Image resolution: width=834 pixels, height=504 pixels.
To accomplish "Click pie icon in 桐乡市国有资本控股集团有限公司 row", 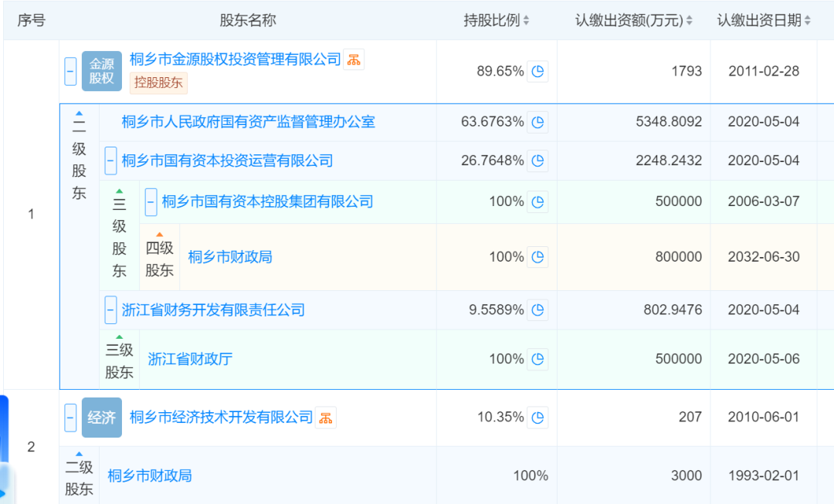I will coord(537,202).
